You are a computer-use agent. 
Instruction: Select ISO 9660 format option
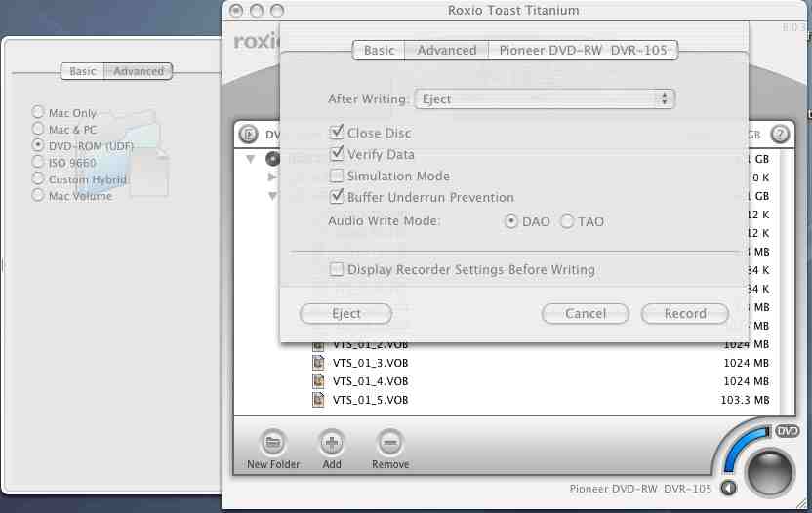coord(38,162)
